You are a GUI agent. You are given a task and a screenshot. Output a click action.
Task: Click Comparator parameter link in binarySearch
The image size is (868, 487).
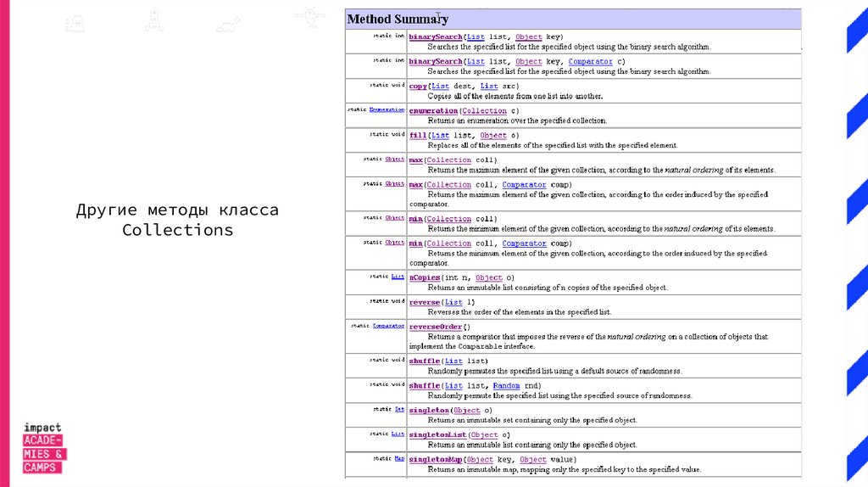coord(591,61)
